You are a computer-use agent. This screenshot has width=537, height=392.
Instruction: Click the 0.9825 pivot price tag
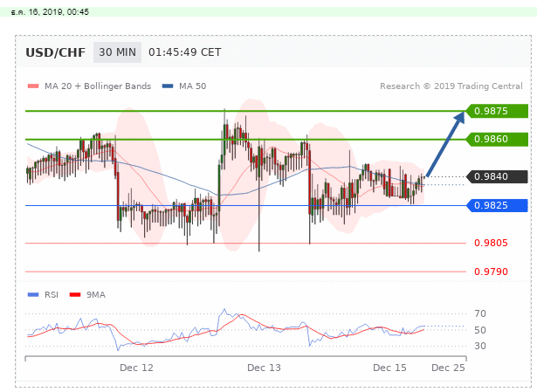(497, 205)
